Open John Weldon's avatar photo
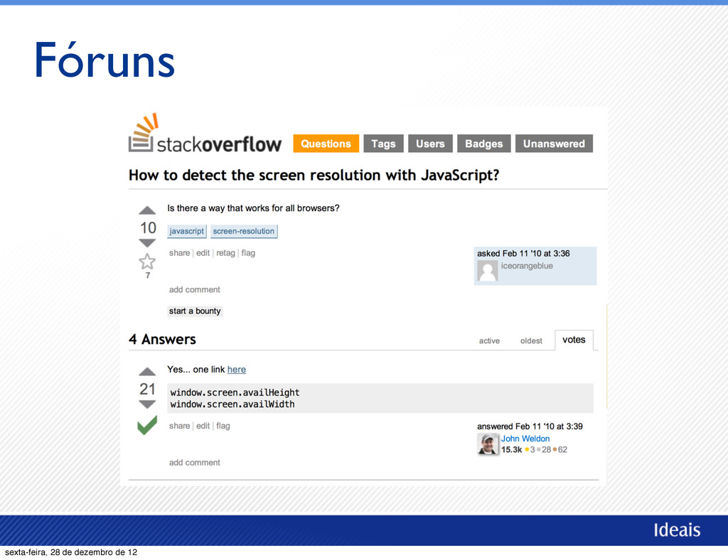Image resolution: width=728 pixels, height=560 pixels. 488,444
